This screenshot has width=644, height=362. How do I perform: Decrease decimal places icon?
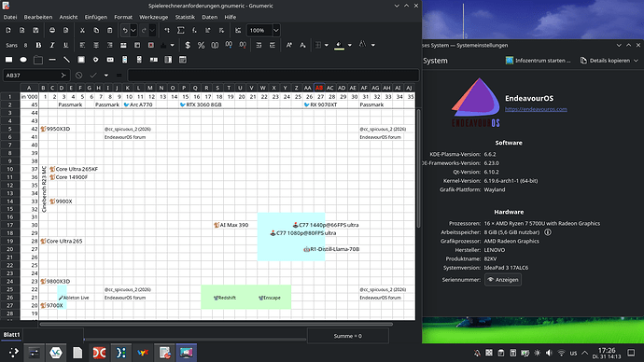243,45
